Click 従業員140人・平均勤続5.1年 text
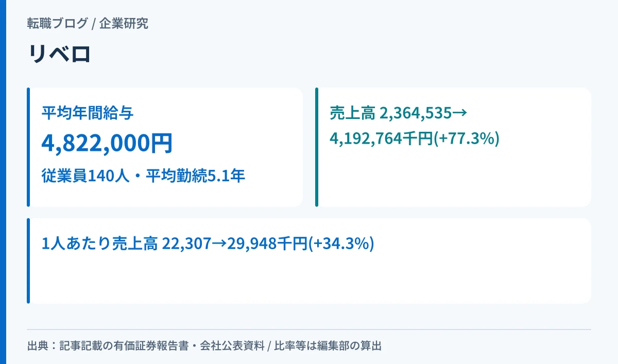Image resolution: width=618 pixels, height=364 pixels. [143, 177]
